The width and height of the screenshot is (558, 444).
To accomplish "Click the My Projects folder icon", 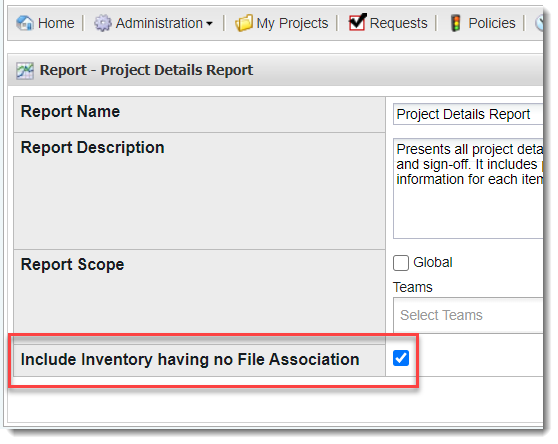I will (x=244, y=23).
